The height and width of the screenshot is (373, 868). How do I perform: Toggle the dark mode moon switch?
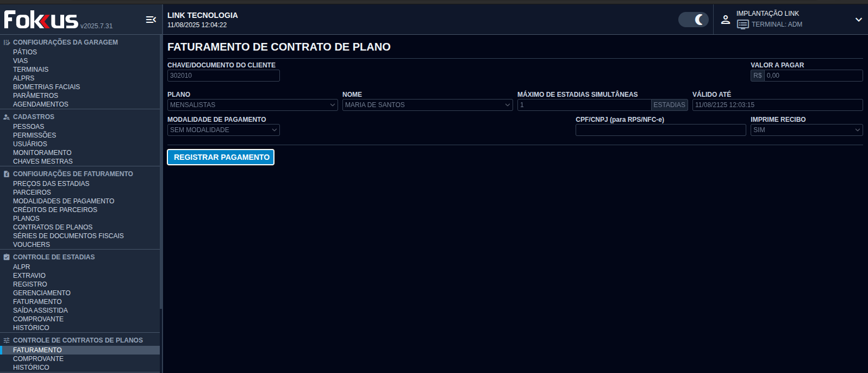coord(694,20)
